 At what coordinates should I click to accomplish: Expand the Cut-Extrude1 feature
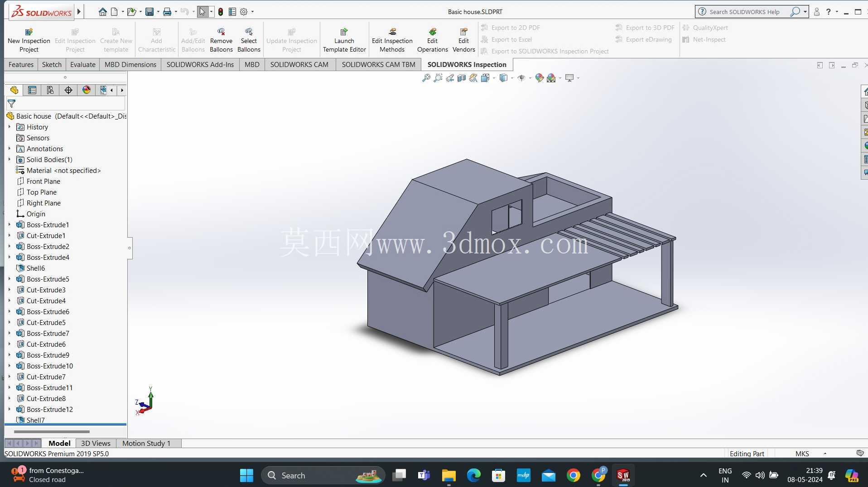coord(9,236)
